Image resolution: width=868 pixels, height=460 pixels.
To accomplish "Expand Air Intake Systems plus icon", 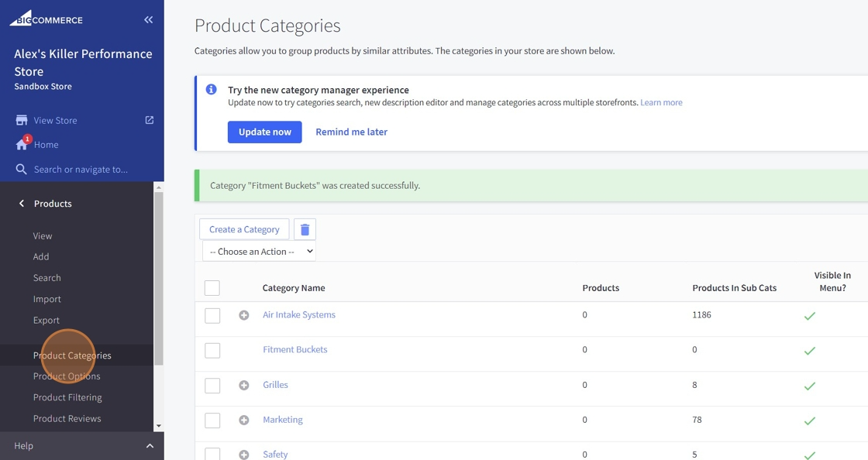I will [244, 315].
